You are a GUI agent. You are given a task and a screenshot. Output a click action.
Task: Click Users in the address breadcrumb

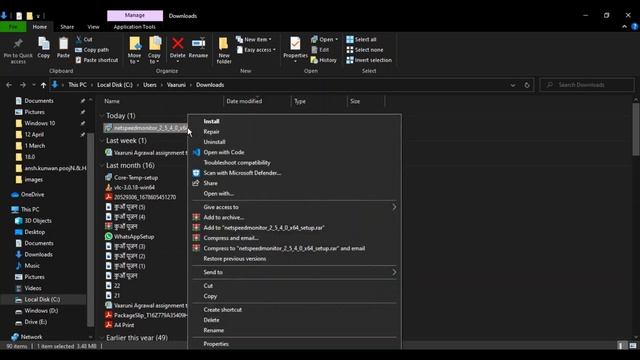tap(150, 85)
